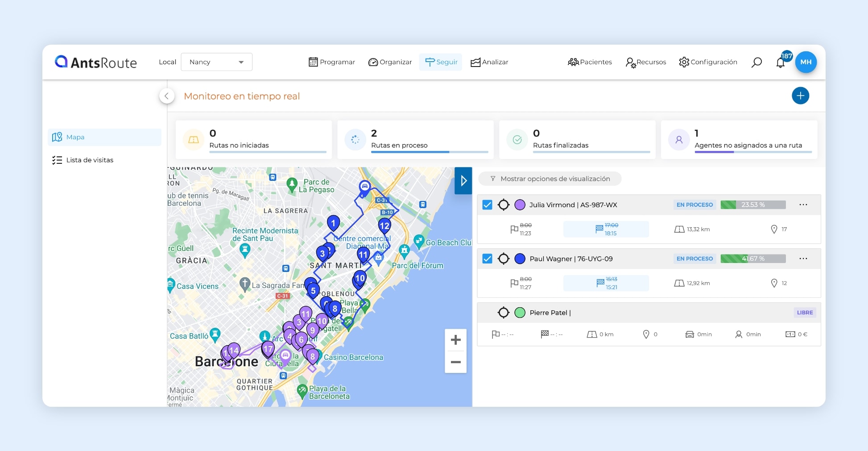868x451 pixels.
Task: Open notifications via the bell icon
Action: (781, 63)
